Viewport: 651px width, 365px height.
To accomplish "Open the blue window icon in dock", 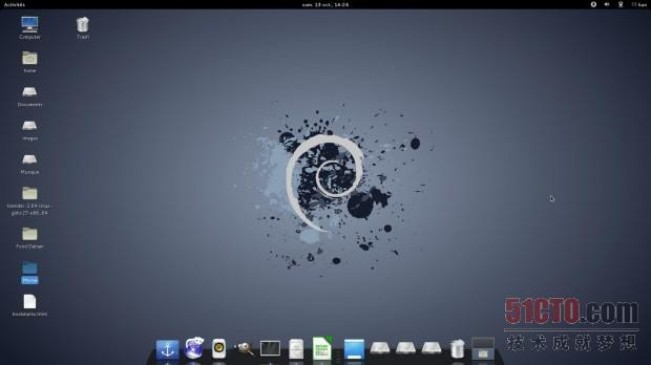I will [354, 349].
